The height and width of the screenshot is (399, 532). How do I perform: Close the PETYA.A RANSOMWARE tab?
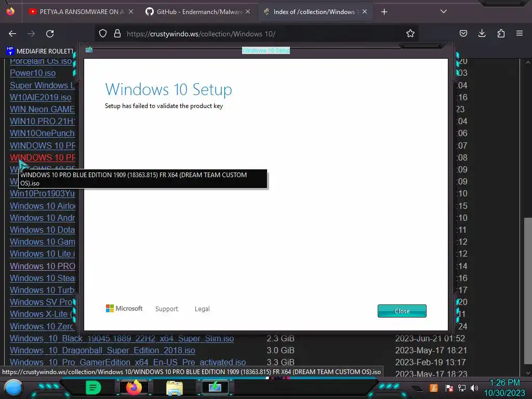131,11
